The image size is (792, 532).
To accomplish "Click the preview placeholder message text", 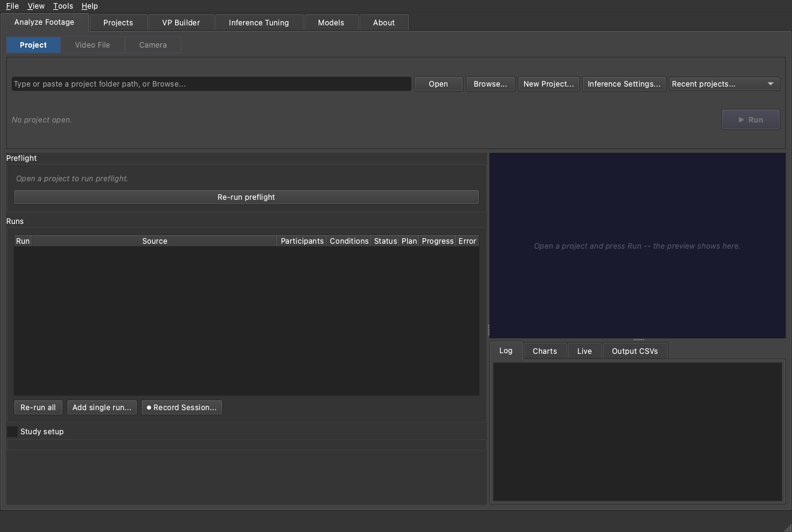I will (637, 246).
